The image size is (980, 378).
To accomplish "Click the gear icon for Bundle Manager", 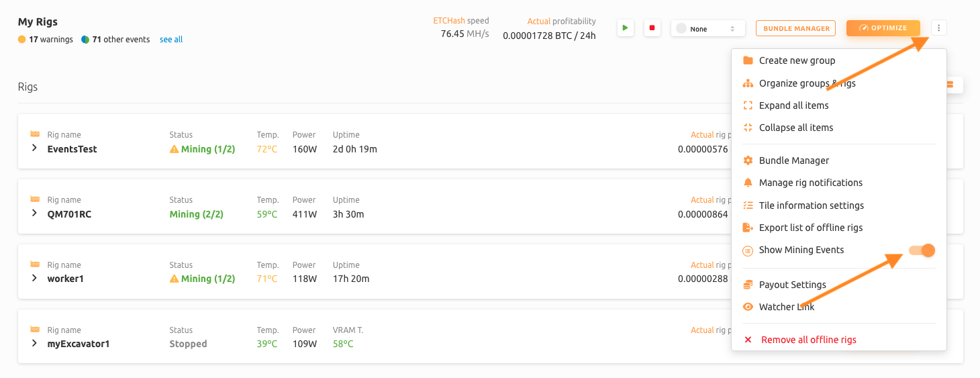I will [x=748, y=160].
